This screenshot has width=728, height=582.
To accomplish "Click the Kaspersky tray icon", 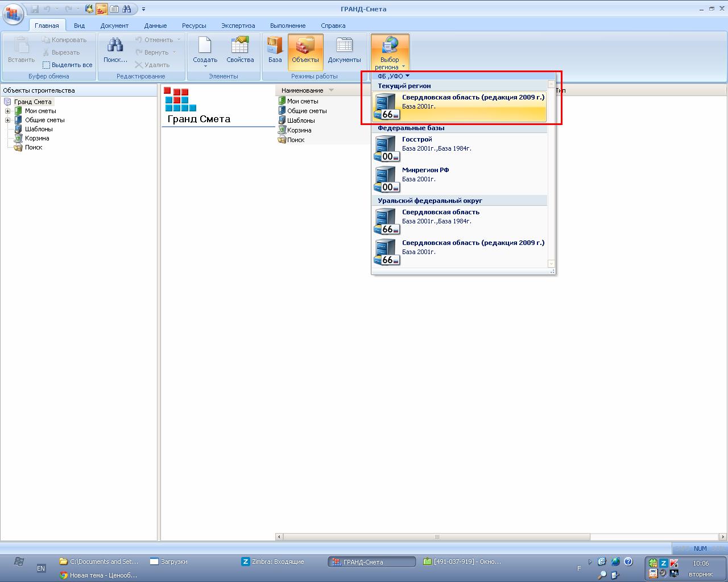I will click(674, 563).
